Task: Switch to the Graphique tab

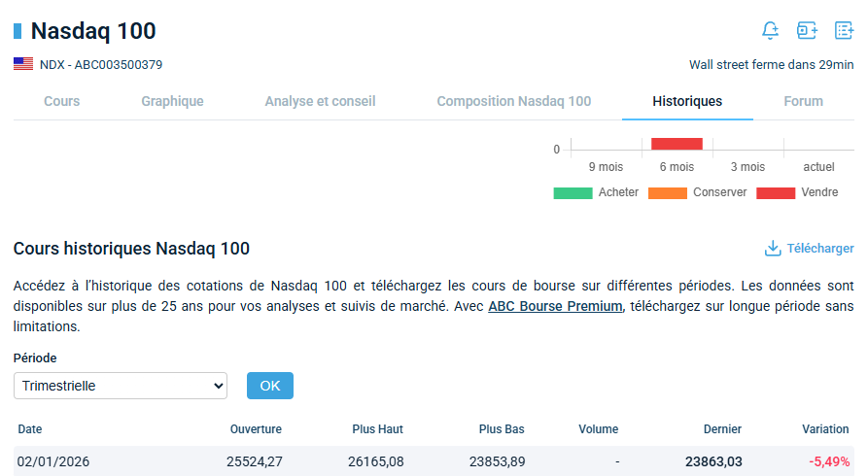Action: pos(172,101)
